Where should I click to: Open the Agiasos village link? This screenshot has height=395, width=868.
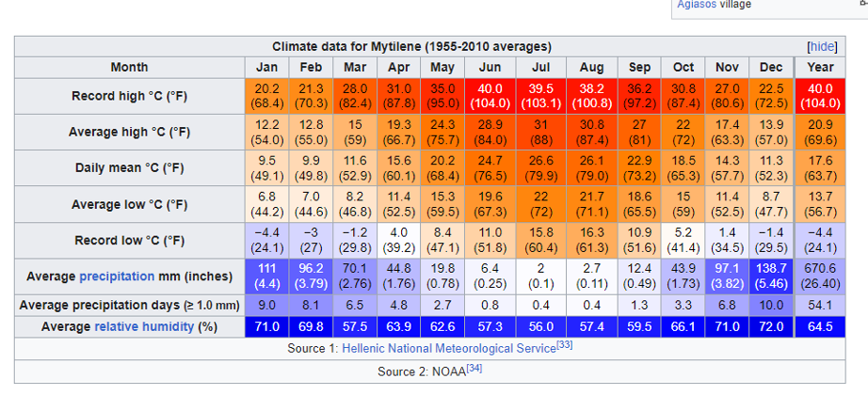(696, 5)
